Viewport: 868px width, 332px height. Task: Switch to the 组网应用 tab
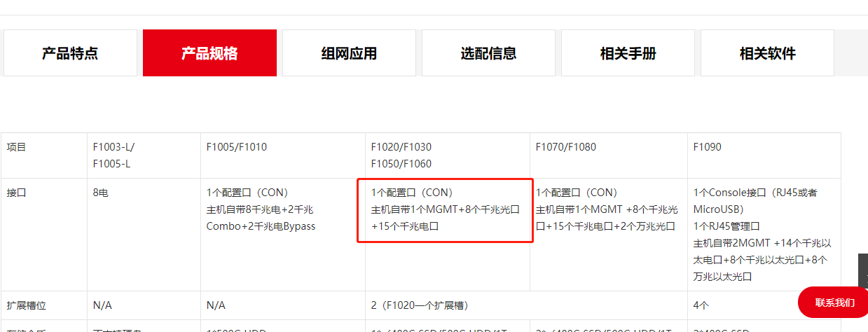[349, 53]
